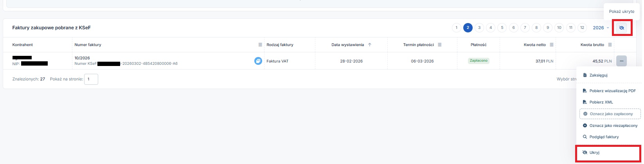Open the Kwota netto column menu icon
Image resolution: width=644 pixels, height=164 pixels.
point(552,45)
